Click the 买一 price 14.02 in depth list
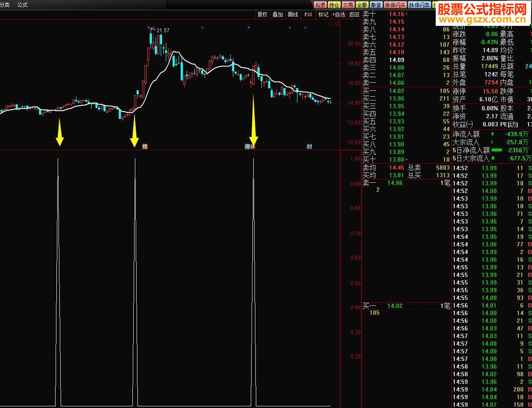This screenshot has height=408, width=532. 397,91
